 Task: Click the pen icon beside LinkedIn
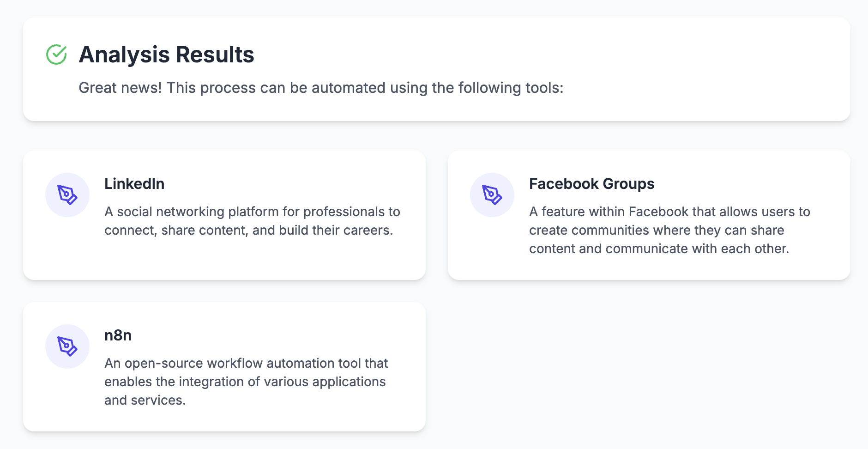click(67, 195)
